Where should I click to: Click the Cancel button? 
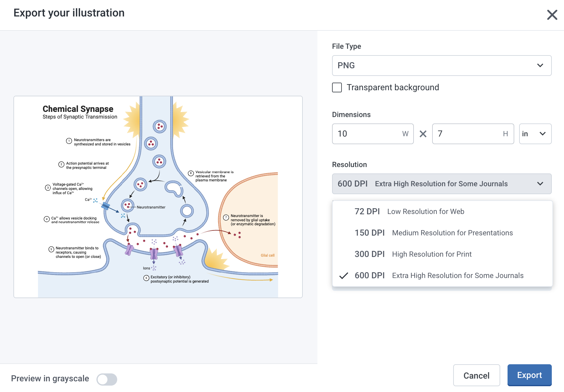coord(476,375)
